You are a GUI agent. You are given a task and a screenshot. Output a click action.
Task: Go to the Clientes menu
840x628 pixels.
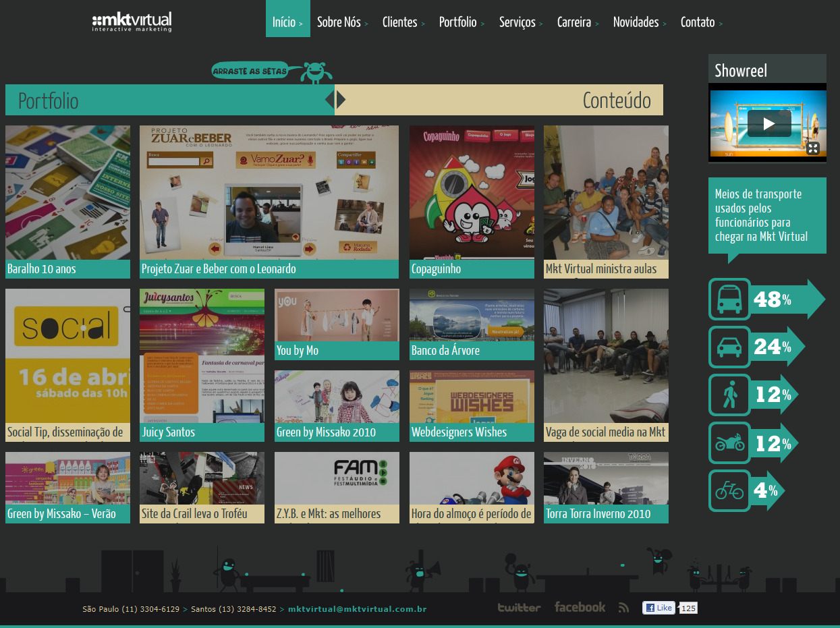coord(403,22)
